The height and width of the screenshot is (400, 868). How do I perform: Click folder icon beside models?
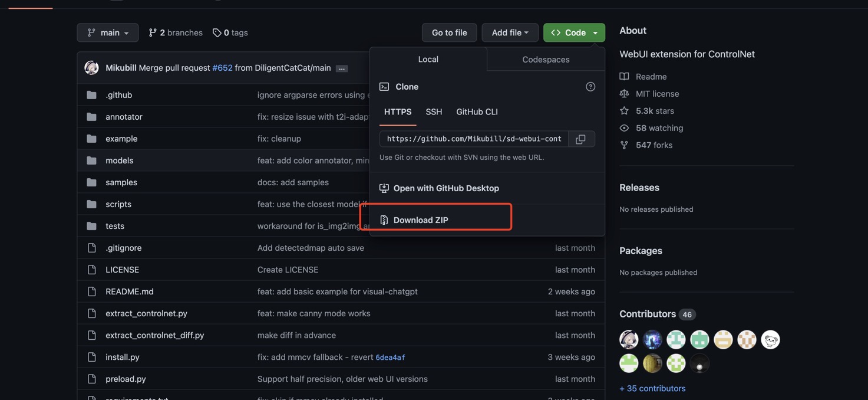[91, 160]
